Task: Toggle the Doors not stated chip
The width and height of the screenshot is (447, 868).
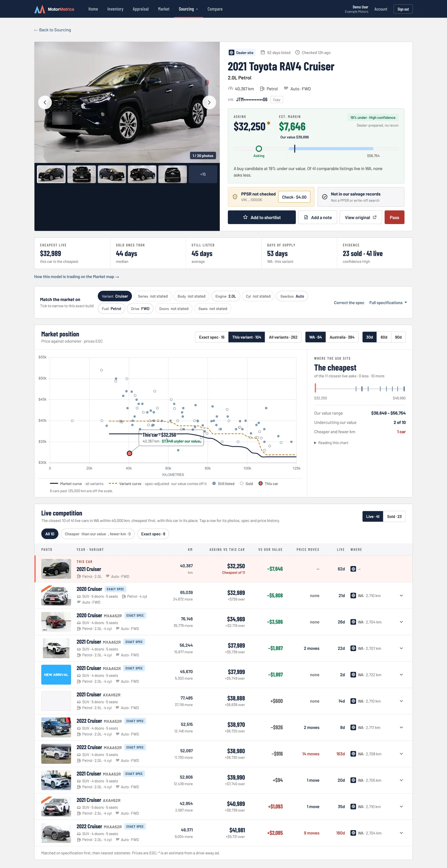Action: 174,308
